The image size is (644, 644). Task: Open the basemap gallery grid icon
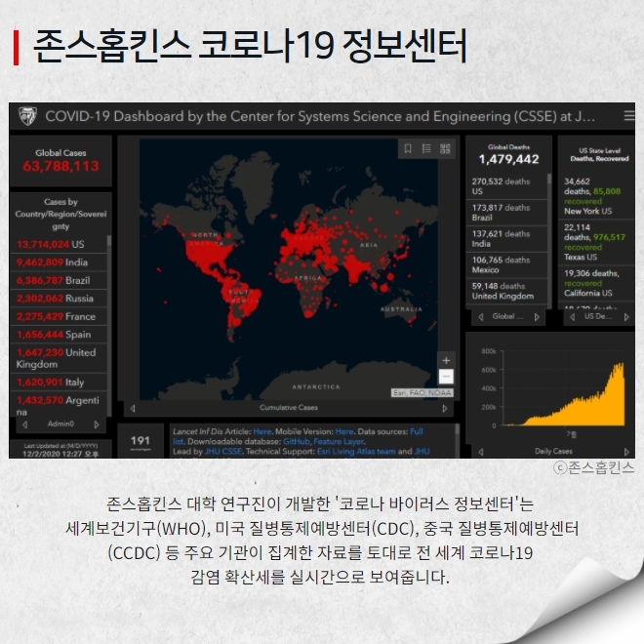[445, 148]
